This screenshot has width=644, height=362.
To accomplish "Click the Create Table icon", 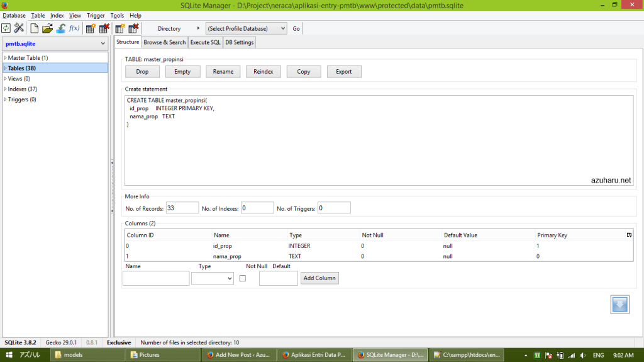I will 91,28.
